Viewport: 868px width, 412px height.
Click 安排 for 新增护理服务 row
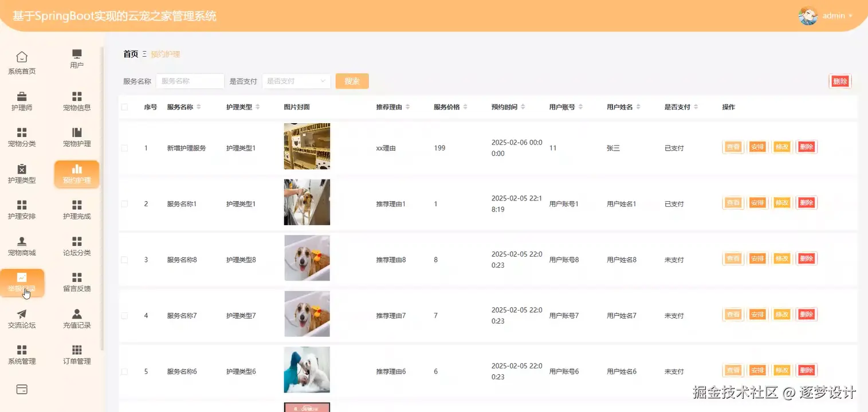click(757, 147)
